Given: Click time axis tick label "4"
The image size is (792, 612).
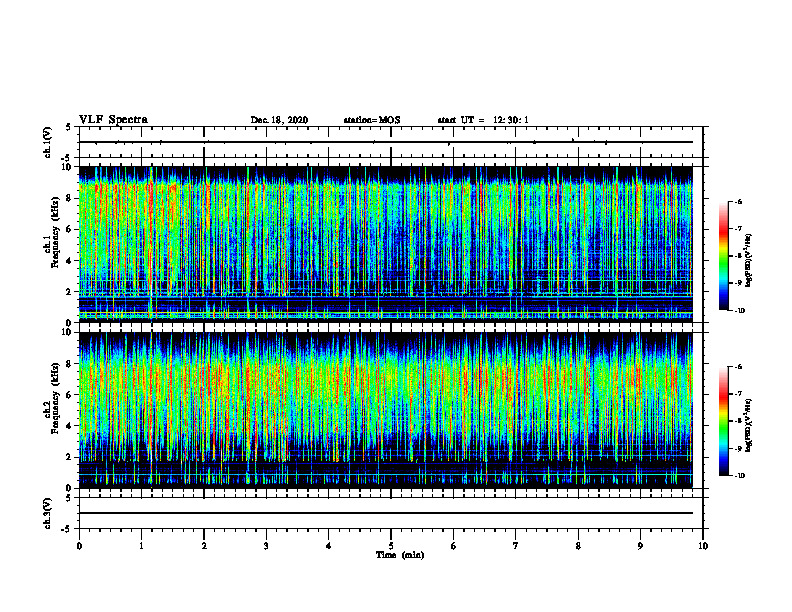Looking at the screenshot, I should (x=329, y=546).
